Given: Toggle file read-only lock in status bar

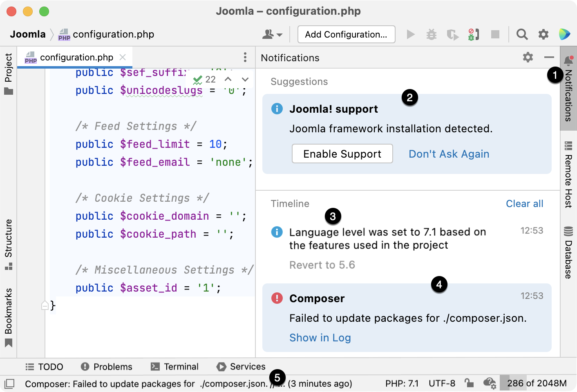Looking at the screenshot, I should pyautogui.click(x=469, y=383).
